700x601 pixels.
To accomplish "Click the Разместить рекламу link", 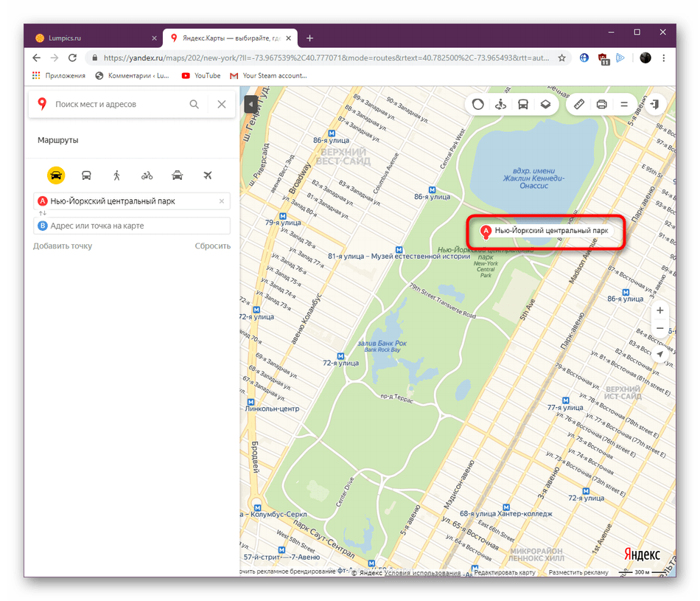I will point(578,573).
